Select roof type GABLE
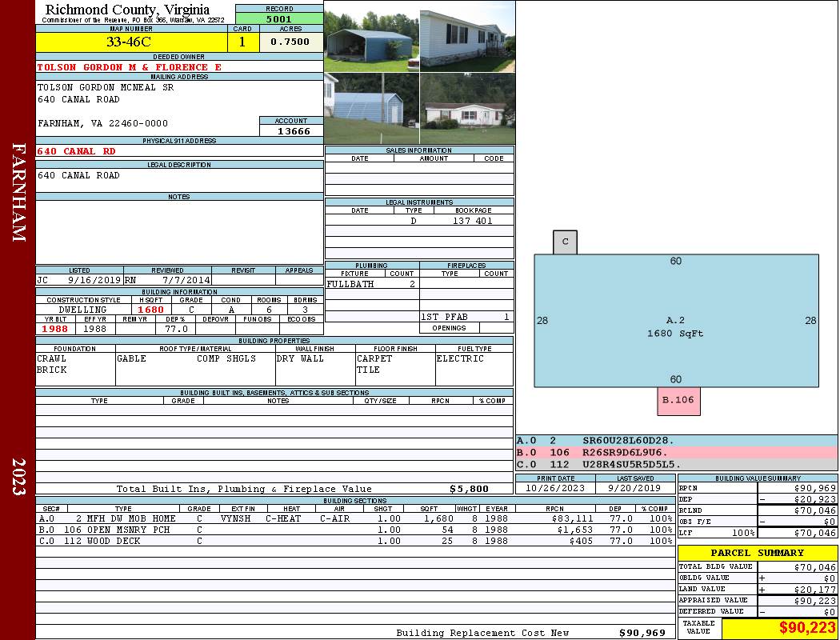 (x=132, y=358)
